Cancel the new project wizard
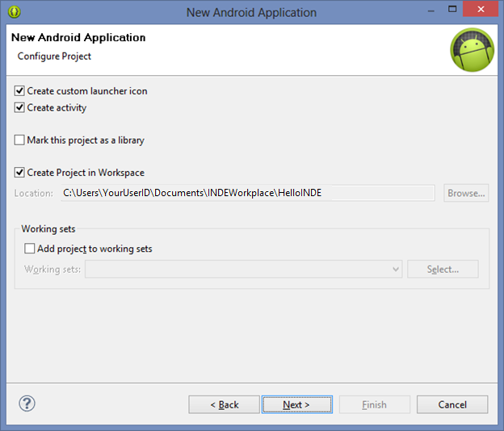This screenshot has width=504, height=431. pyautogui.click(x=452, y=404)
